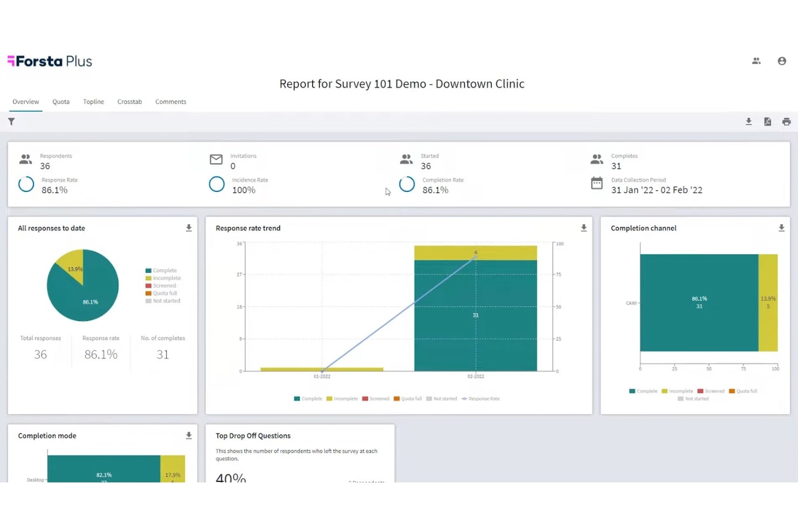Download the Response rate trend chart

(x=583, y=228)
